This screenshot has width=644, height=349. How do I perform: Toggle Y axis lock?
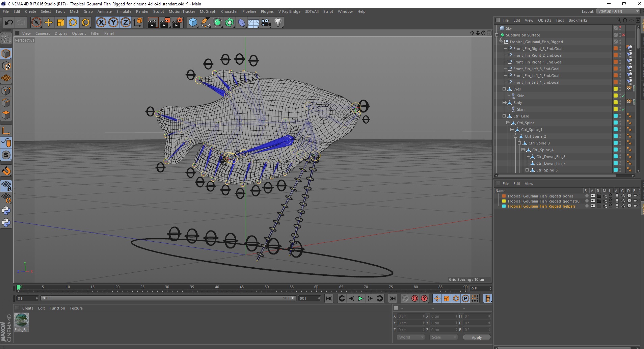(113, 22)
